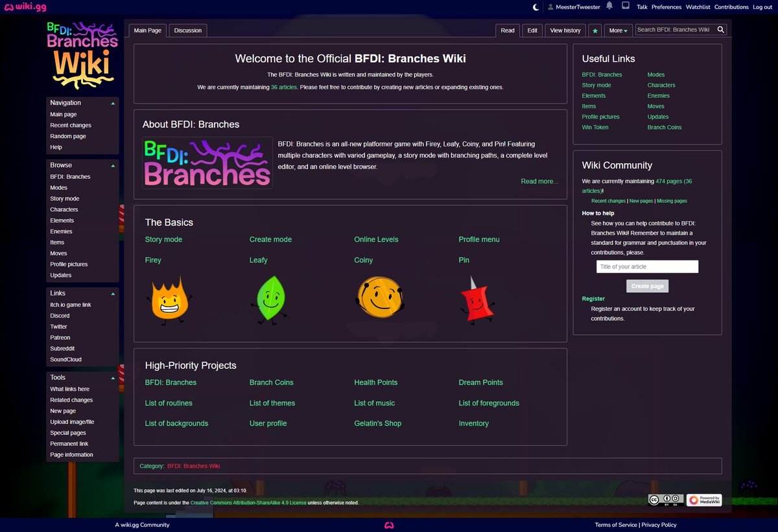
Task: Open Win Token in Useful Links
Action: tap(595, 127)
